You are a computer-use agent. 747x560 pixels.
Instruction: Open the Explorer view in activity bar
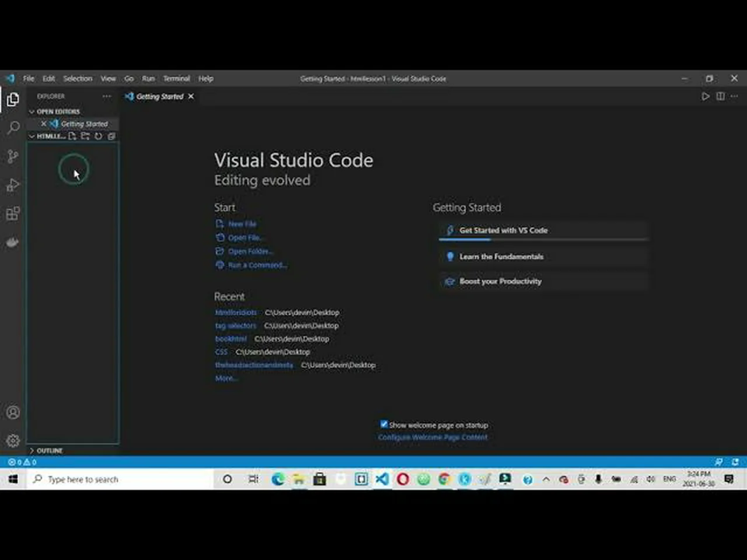click(13, 100)
